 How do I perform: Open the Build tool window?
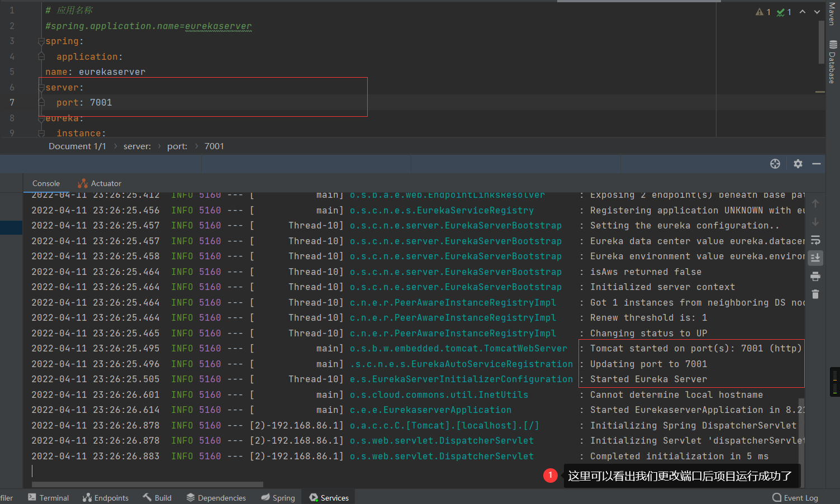[x=157, y=497]
